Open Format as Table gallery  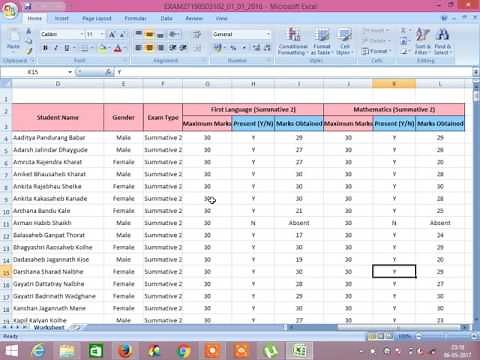pyautogui.click(x=321, y=41)
